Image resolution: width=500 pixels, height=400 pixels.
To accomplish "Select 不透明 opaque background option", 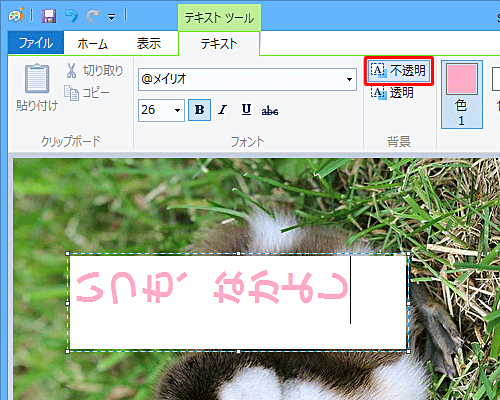I will click(x=399, y=71).
